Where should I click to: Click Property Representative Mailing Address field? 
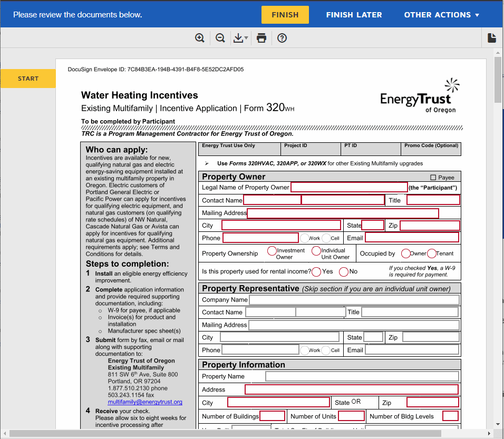pyautogui.click(x=354, y=325)
